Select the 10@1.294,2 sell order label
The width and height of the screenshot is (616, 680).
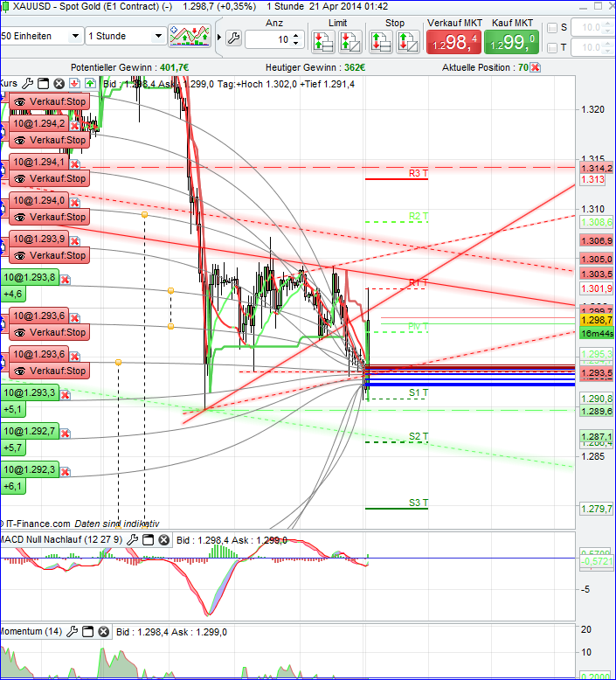tap(38, 123)
